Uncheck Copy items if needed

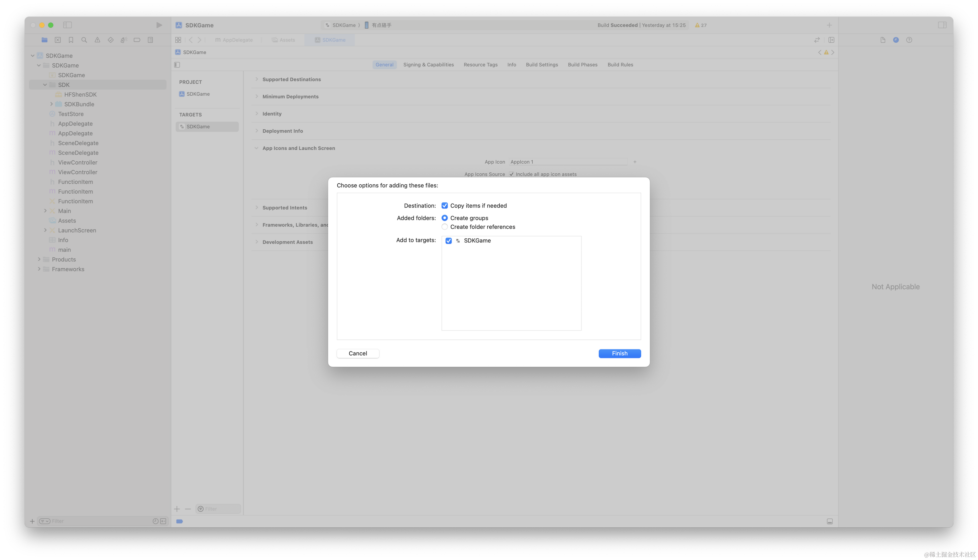tap(445, 206)
